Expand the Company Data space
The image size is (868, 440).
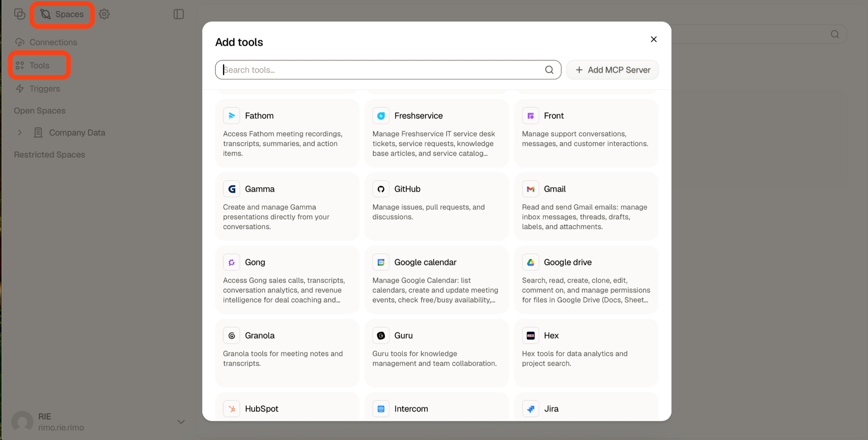click(x=19, y=133)
